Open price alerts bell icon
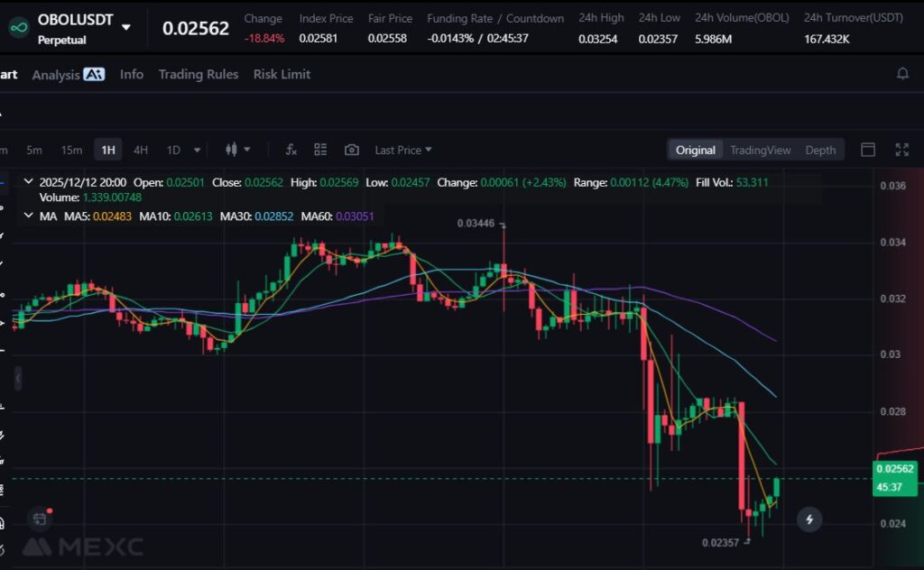Image resolution: width=924 pixels, height=570 pixels. click(x=902, y=74)
